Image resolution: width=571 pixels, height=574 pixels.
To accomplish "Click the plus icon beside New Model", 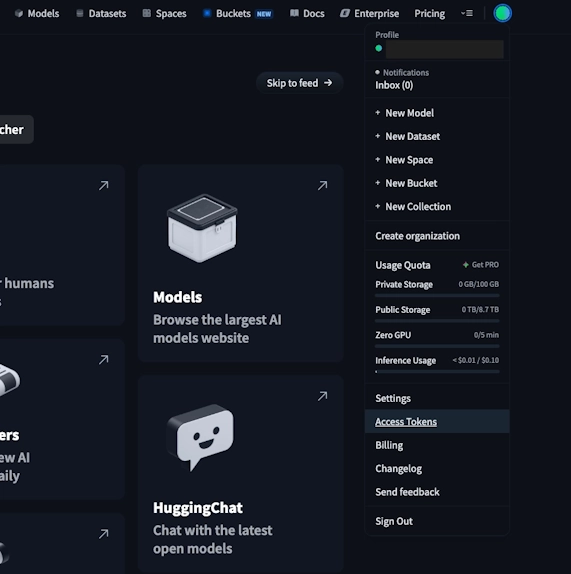I will pyautogui.click(x=378, y=113).
